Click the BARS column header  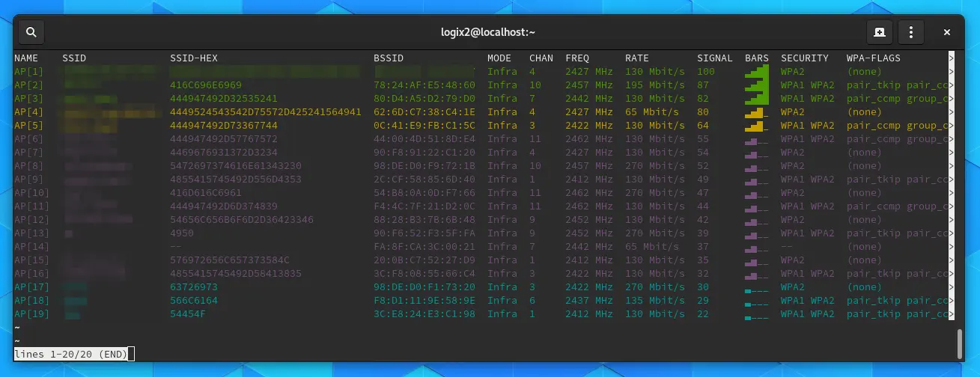(757, 58)
